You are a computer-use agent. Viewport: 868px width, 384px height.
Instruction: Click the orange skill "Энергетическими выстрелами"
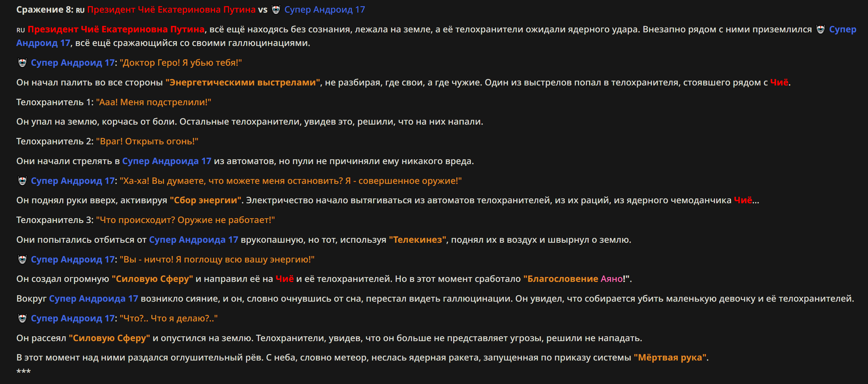(x=243, y=82)
